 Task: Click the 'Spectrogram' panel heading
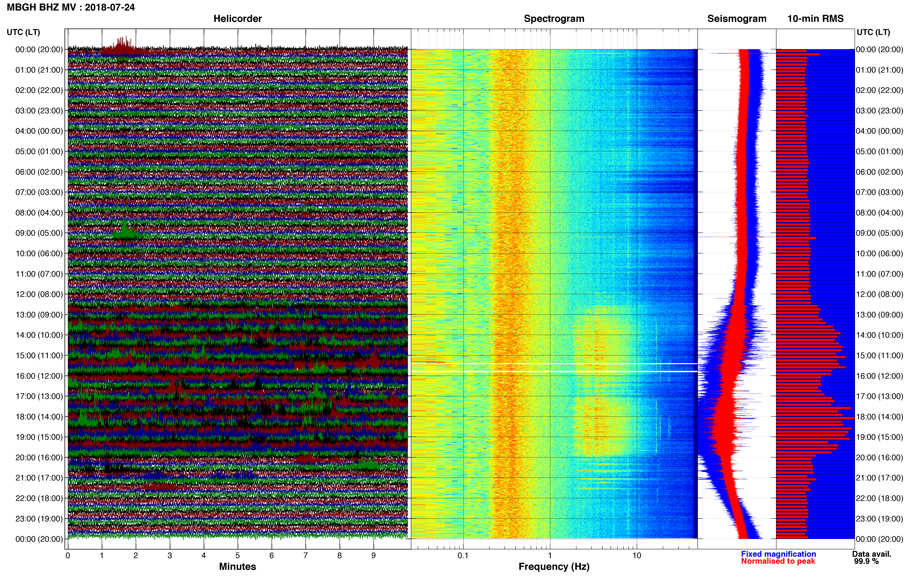(554, 19)
